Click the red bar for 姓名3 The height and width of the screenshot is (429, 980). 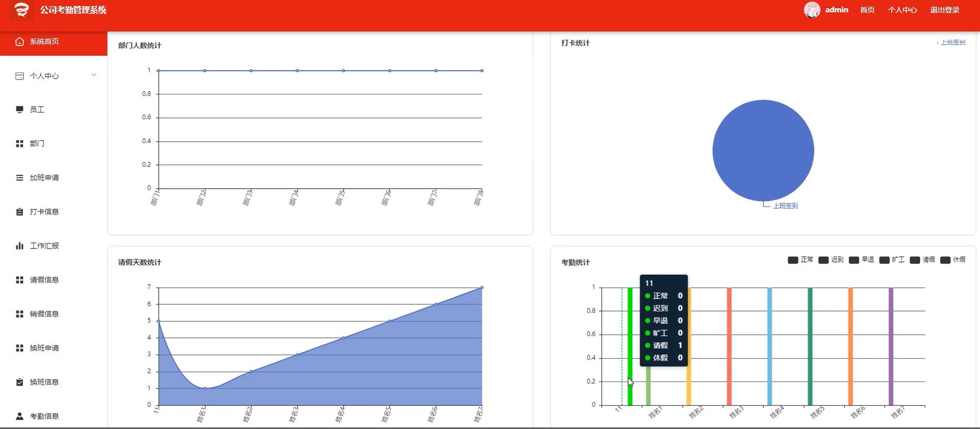[729, 346]
